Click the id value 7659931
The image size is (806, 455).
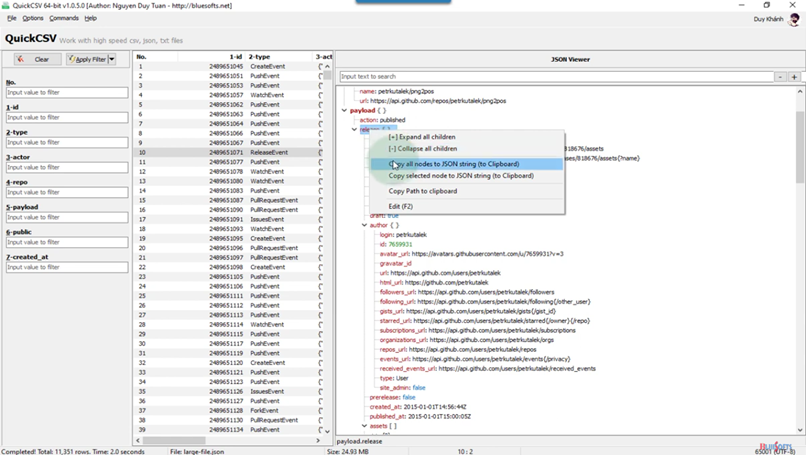[x=400, y=244]
